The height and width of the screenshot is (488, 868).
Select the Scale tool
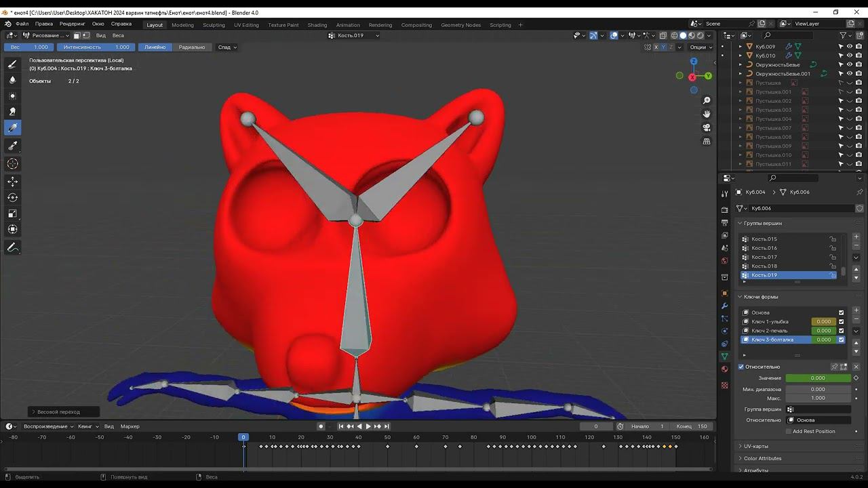[12, 213]
